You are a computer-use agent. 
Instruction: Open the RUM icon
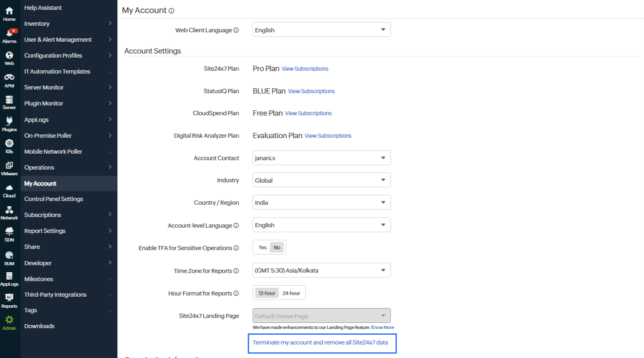tap(9, 258)
